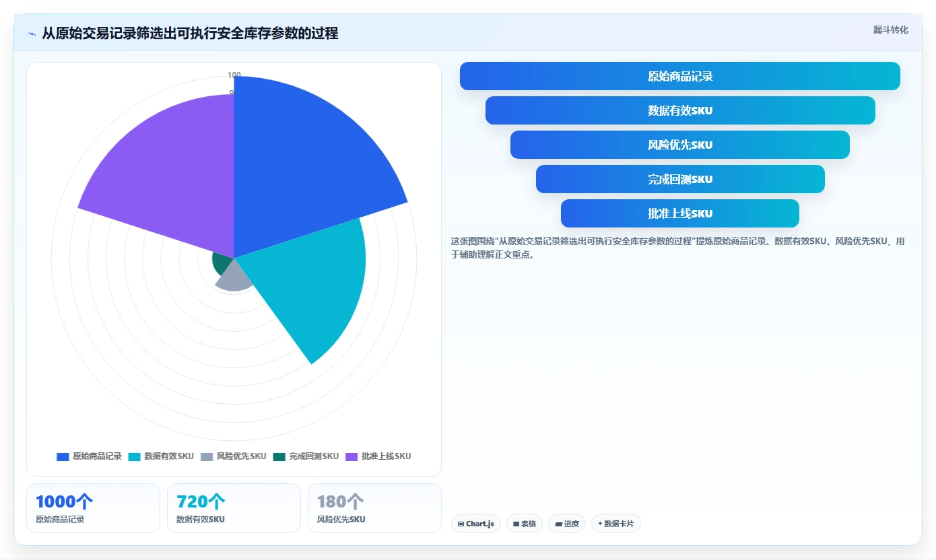
Task: Click the 漏斗转化 label in the header
Action: point(890,30)
